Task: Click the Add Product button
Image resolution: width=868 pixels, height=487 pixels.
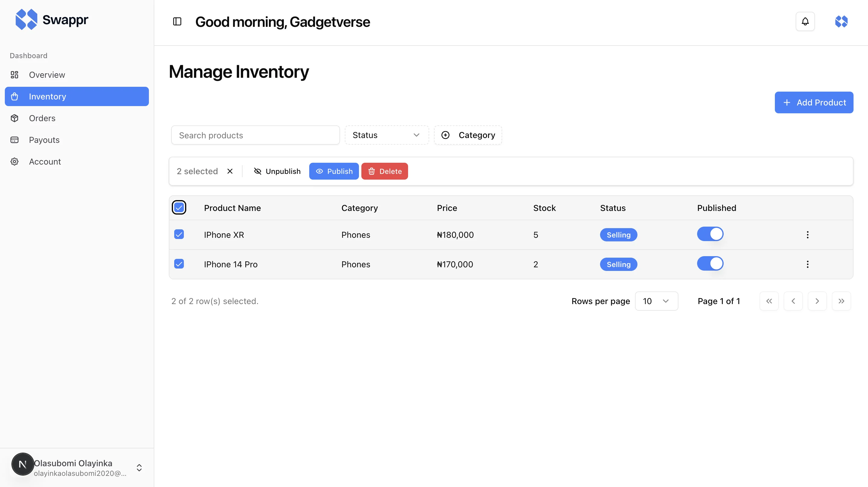Action: click(814, 102)
